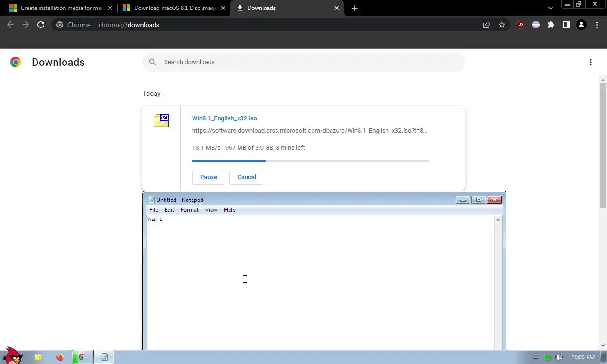
Task: Select the Notepad taskbar button
Action: (x=104, y=357)
